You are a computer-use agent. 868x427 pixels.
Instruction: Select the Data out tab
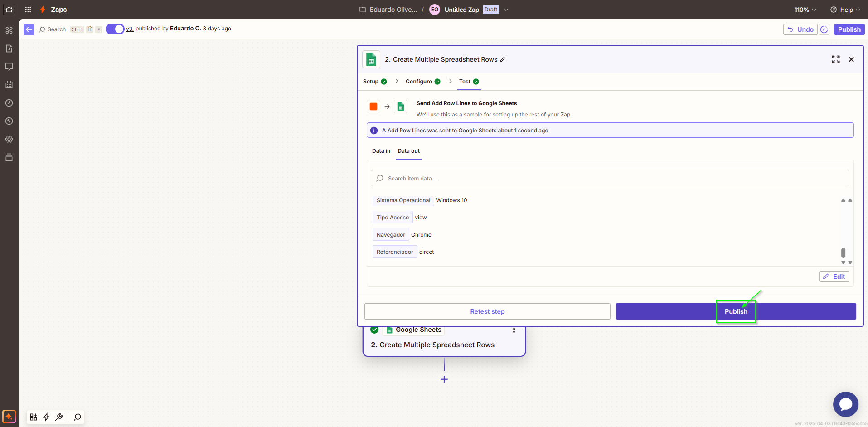point(409,151)
